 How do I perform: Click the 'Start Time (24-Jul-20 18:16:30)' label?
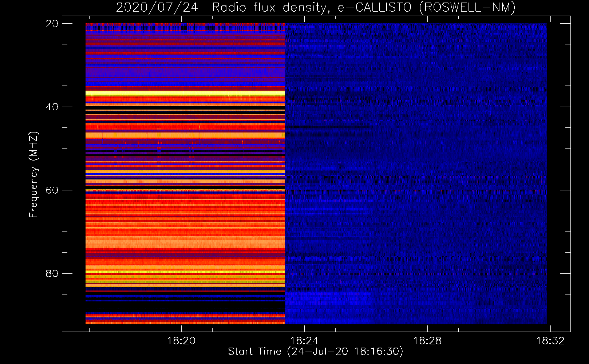click(x=316, y=352)
